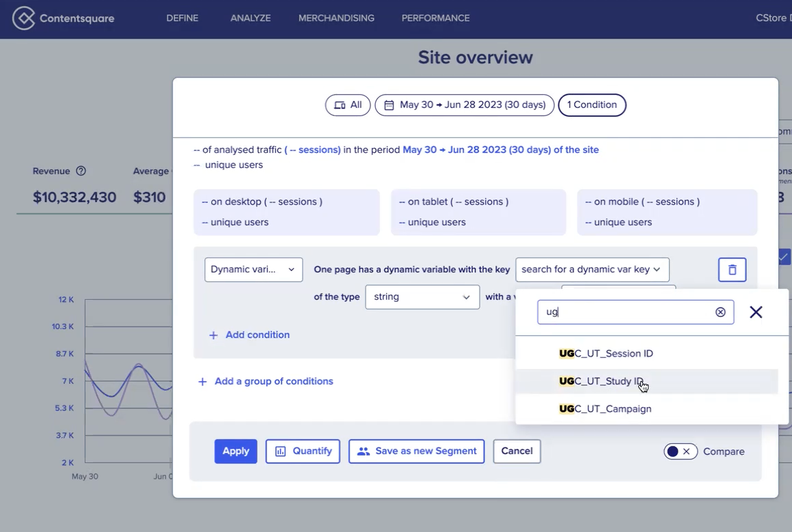Click the Apply button
The width and height of the screenshot is (792, 532).
pyautogui.click(x=236, y=451)
